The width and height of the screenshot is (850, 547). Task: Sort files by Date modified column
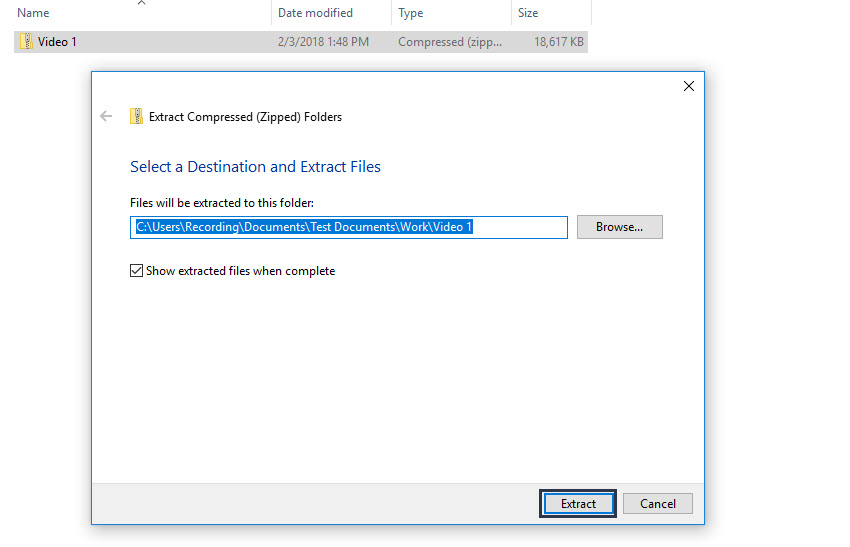pos(315,12)
